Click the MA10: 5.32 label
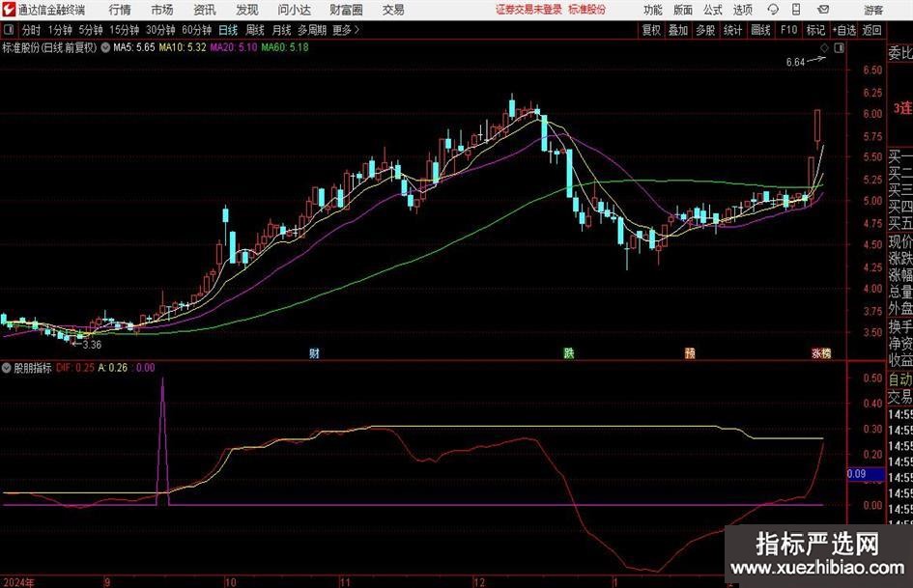Image resolution: width=913 pixels, height=588 pixels. [x=183, y=47]
